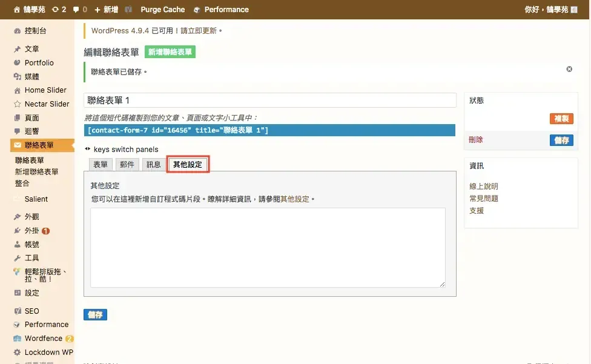Open 帳號 users icon in sidebar
Viewport: 591px width, 364px height.
pyautogui.click(x=18, y=245)
